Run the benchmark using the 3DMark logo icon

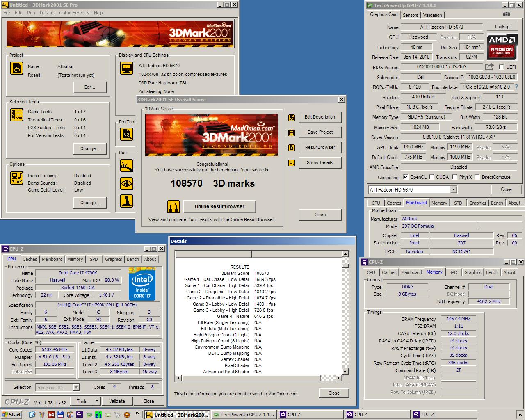pyautogui.click(x=127, y=166)
